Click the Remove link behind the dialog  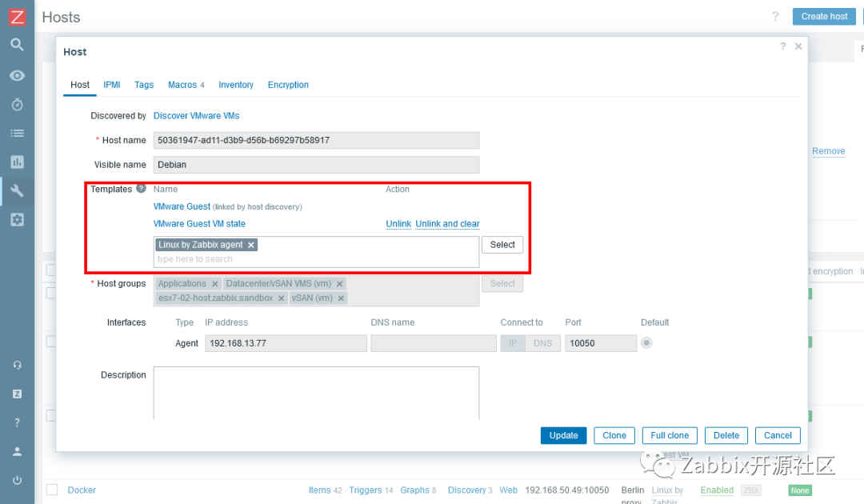[828, 151]
